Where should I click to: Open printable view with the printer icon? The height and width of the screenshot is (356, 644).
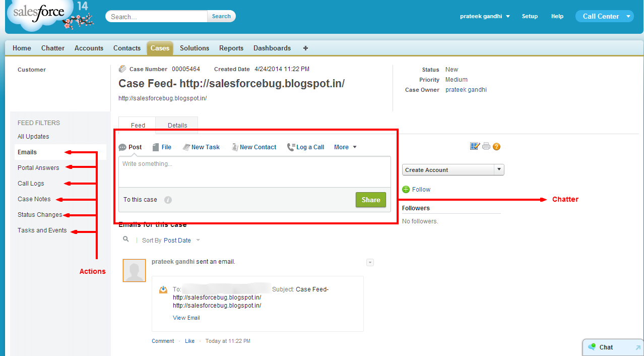pos(486,146)
